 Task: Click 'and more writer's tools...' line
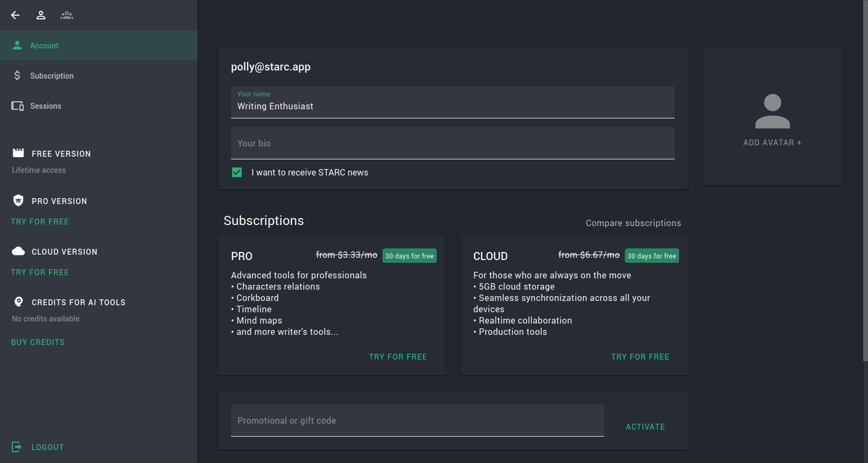click(285, 332)
